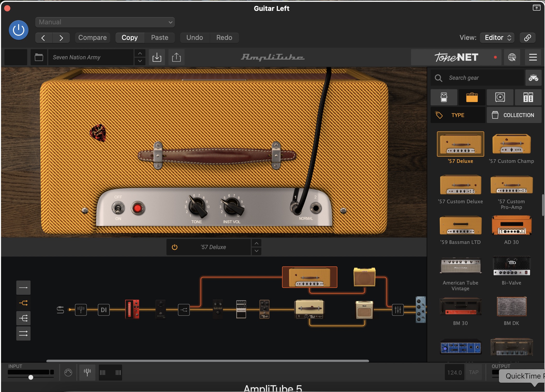Go to next setting arrow
Image resolution: width=545 pixels, height=392 pixels.
pos(61,38)
